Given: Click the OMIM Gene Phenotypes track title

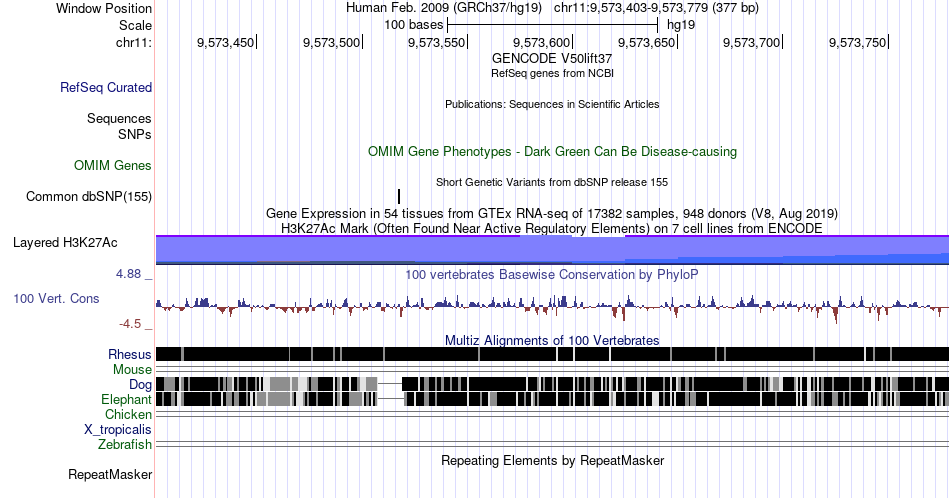Looking at the screenshot, I should pos(552,151).
